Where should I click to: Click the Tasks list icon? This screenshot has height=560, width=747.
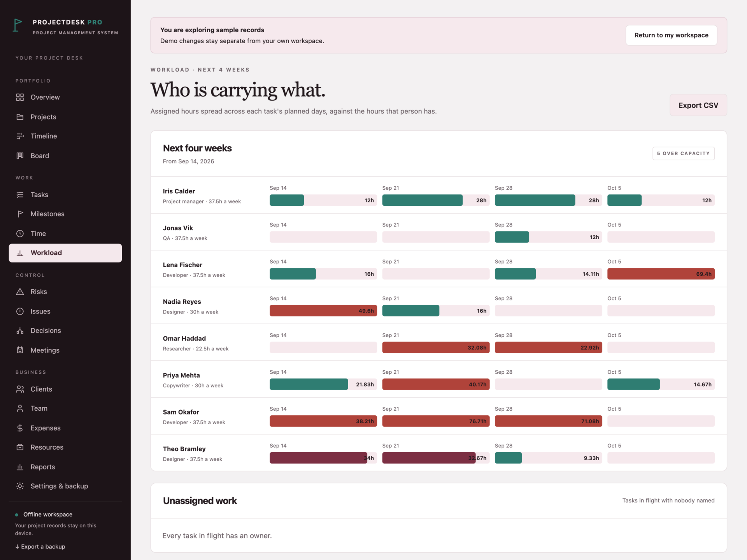[20, 194]
